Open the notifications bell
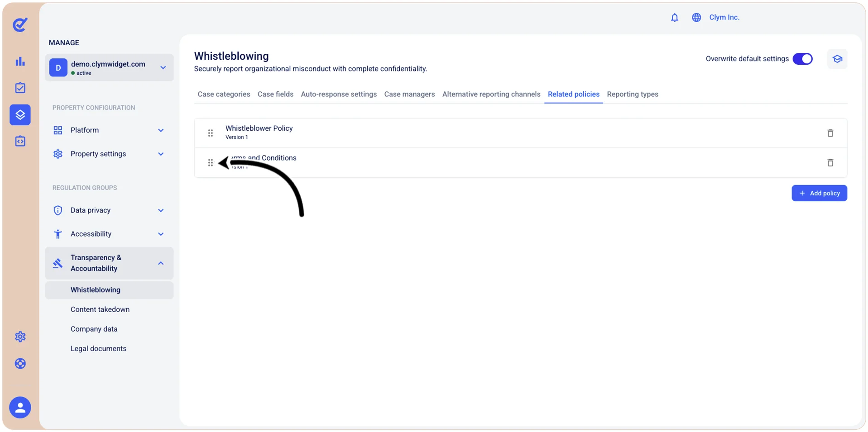The image size is (868, 432). click(674, 17)
